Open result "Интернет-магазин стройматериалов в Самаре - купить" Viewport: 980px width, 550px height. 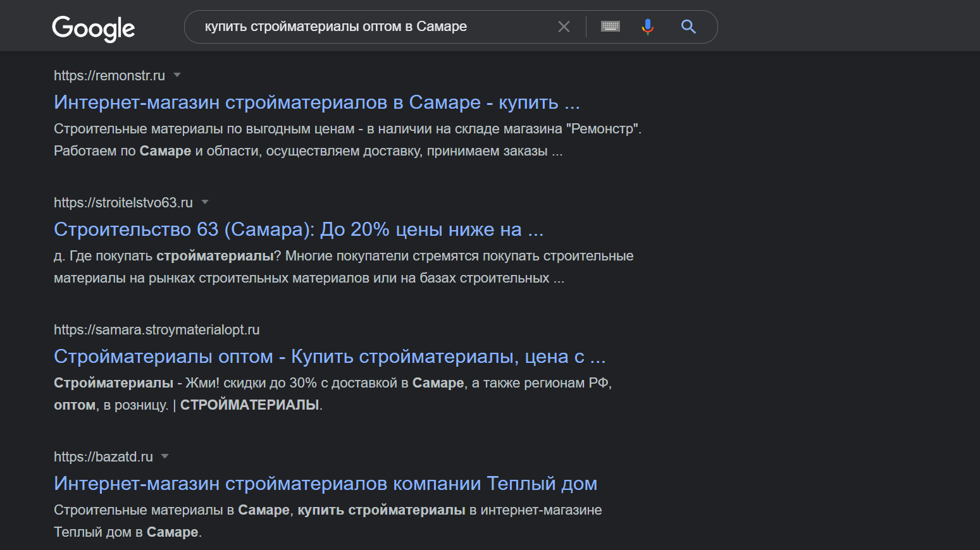[317, 102]
